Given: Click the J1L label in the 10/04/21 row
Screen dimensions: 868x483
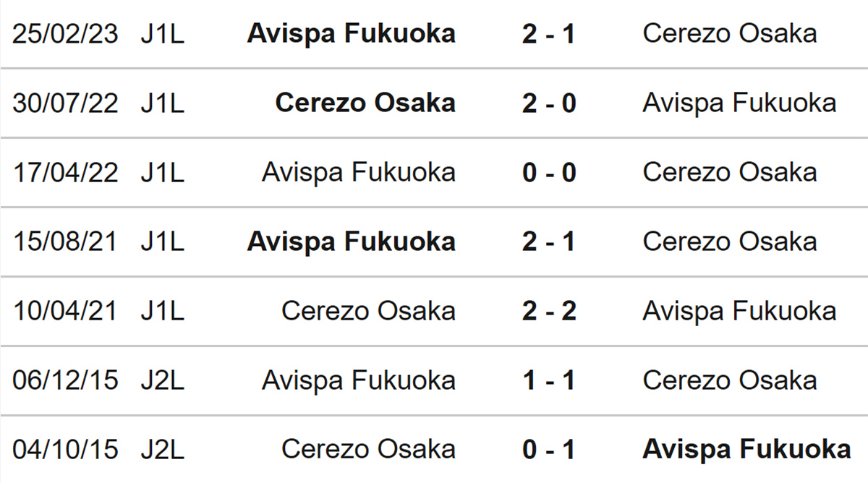Looking at the screenshot, I should coord(163,311).
